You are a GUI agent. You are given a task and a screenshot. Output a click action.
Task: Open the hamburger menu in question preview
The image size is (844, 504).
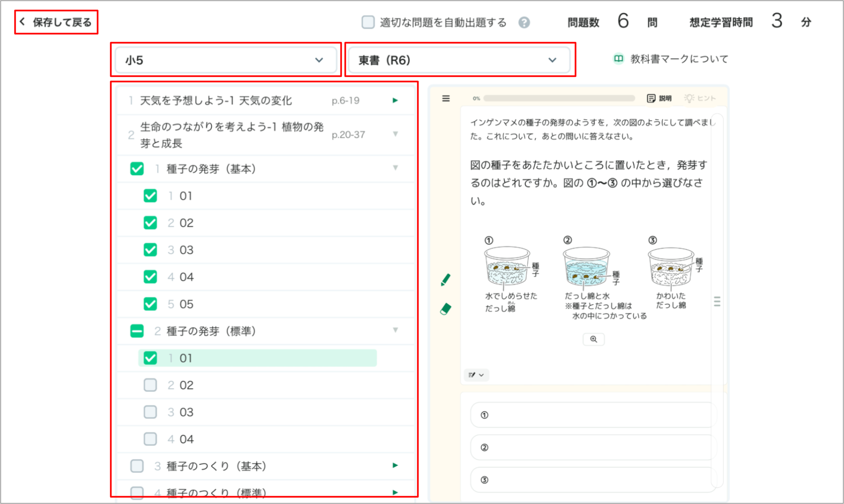tap(446, 98)
